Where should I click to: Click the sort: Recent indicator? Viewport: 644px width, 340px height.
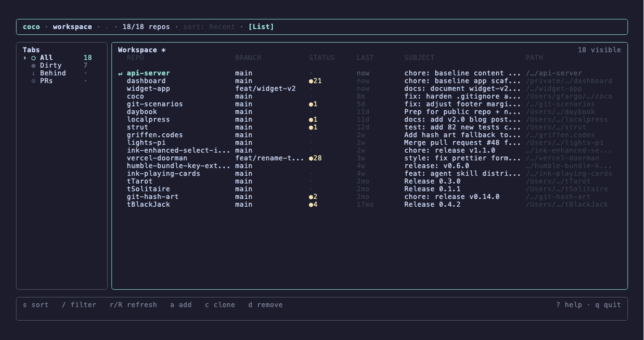pos(209,27)
